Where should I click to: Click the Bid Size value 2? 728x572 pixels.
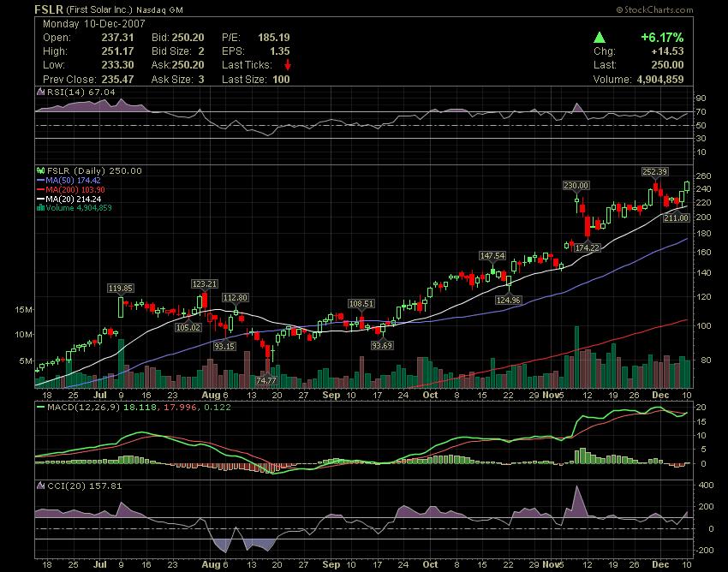point(201,51)
